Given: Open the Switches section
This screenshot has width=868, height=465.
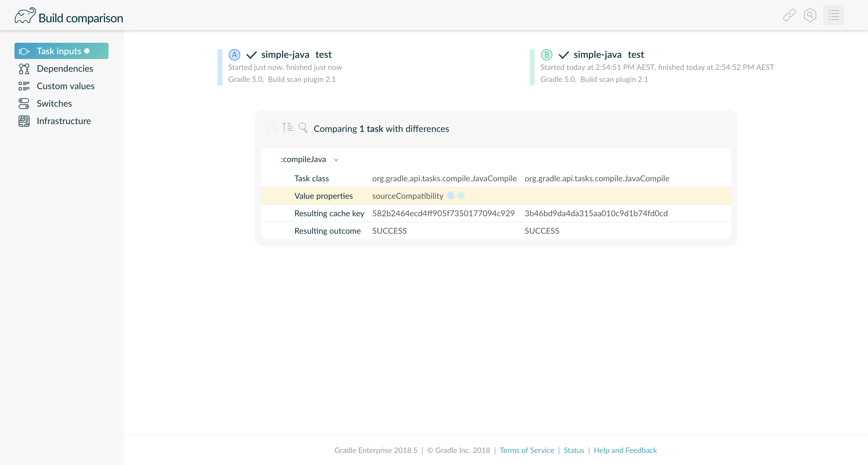Looking at the screenshot, I should pos(54,104).
